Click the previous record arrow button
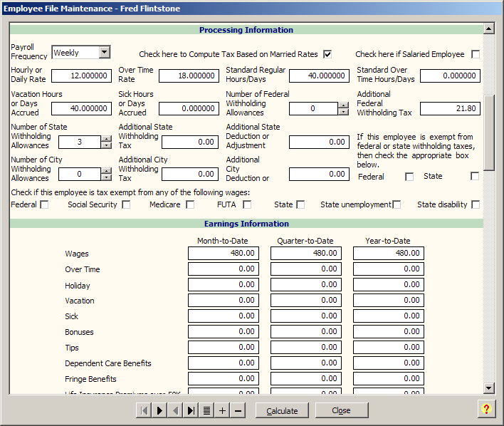 coord(175,410)
